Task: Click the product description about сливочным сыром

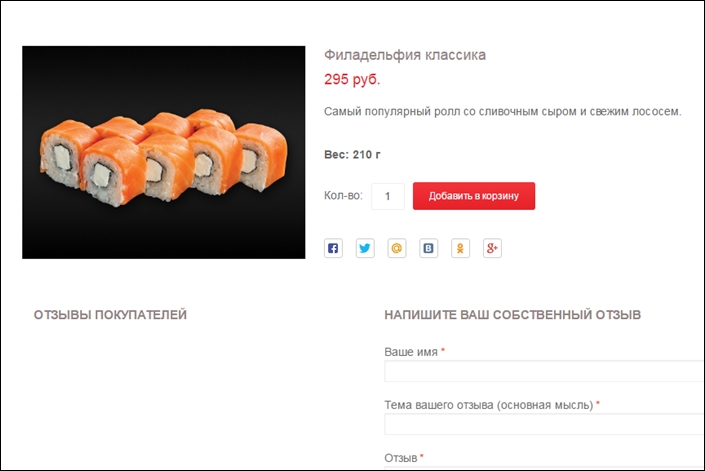Action: point(503,111)
